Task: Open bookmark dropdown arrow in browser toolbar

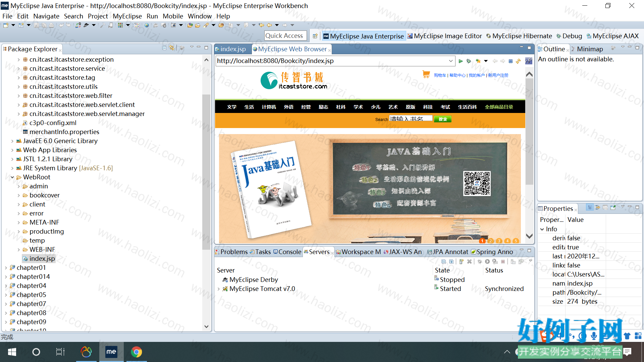Action: pyautogui.click(x=486, y=61)
